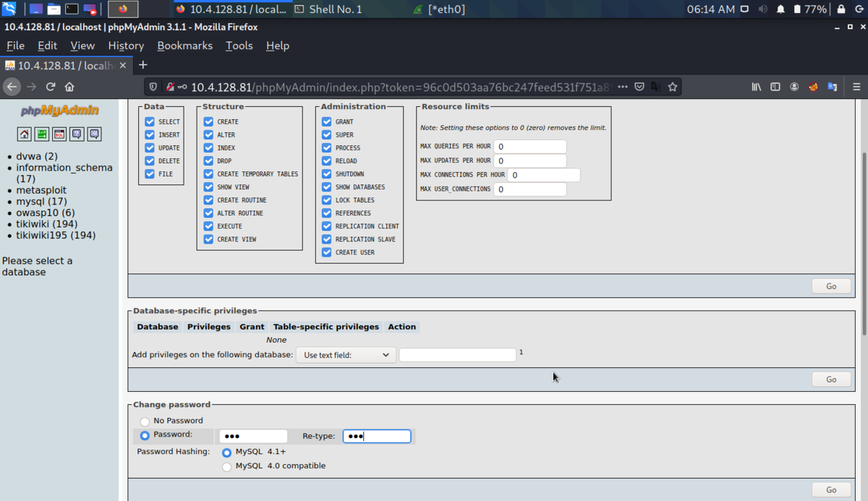Open Firefox Library icon

pos(757,87)
